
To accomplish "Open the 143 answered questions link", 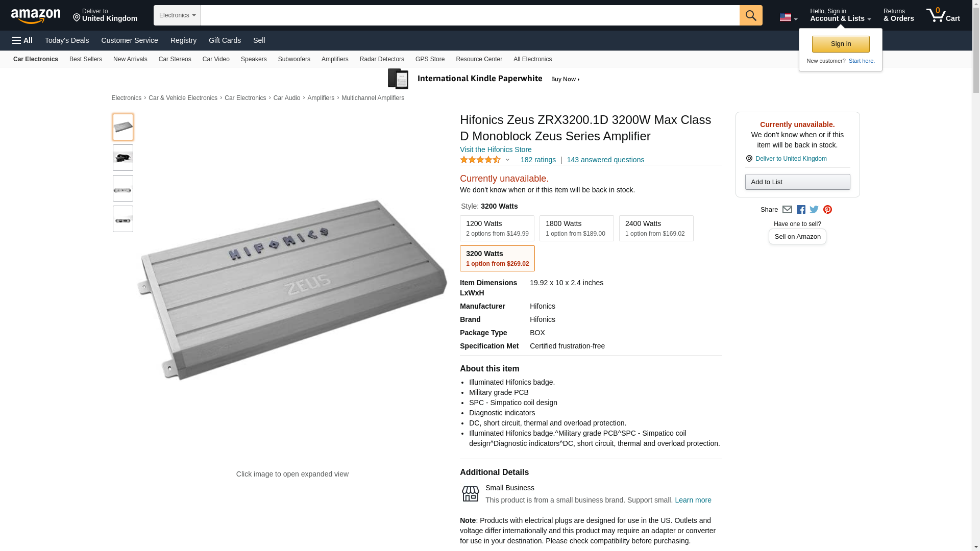I will click(605, 160).
